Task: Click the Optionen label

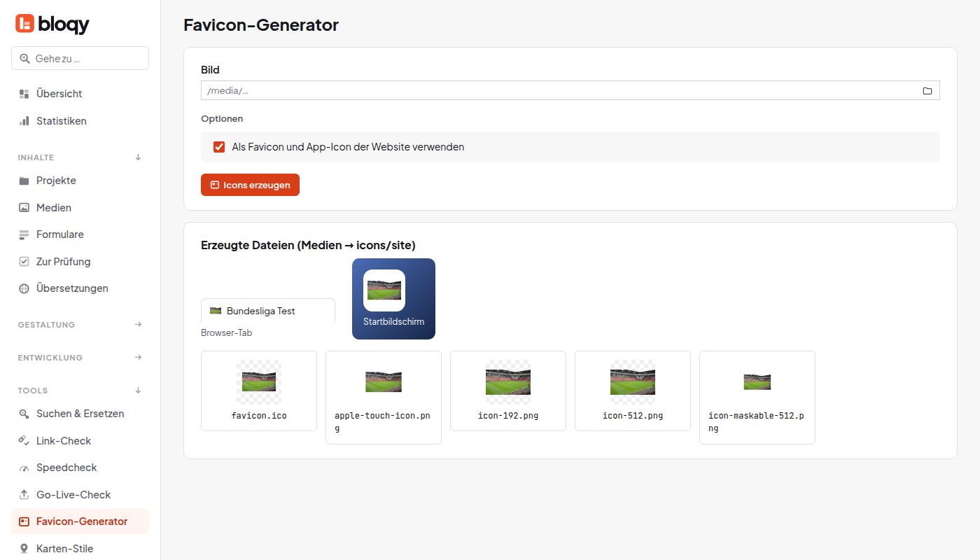Action: click(x=222, y=119)
